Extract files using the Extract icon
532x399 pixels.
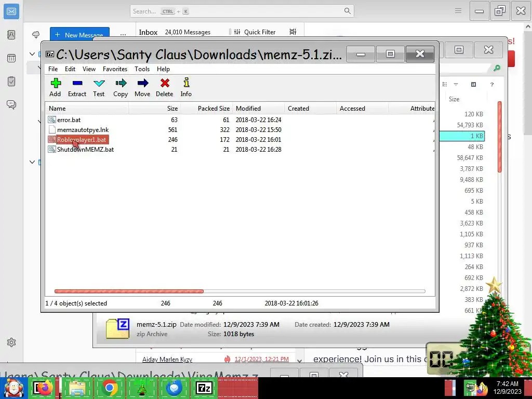point(77,87)
